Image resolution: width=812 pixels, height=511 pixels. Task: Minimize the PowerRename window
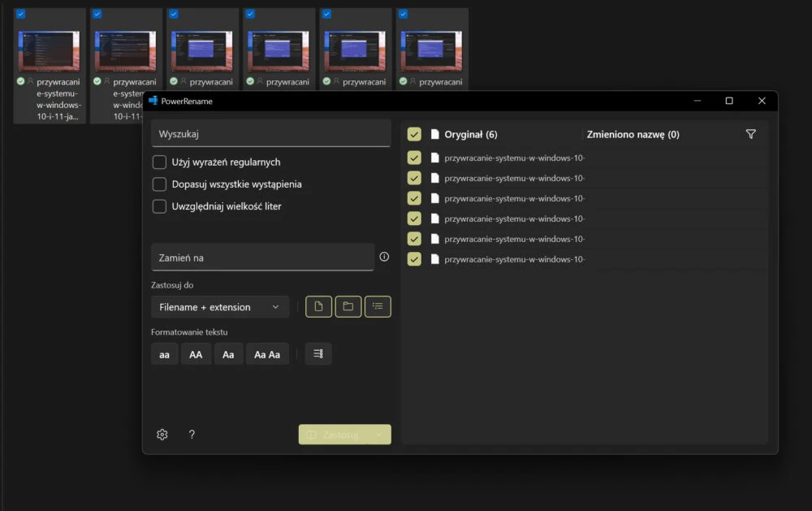(x=697, y=101)
